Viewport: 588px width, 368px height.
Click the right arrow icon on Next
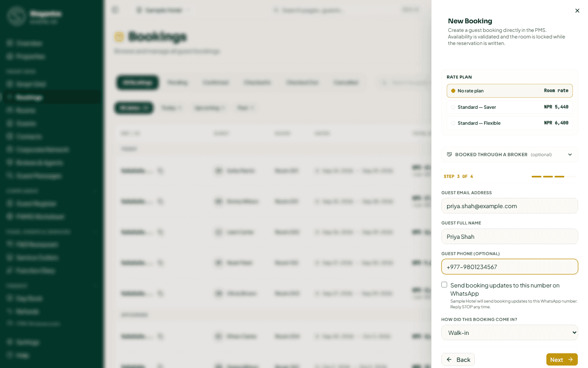[570, 359]
